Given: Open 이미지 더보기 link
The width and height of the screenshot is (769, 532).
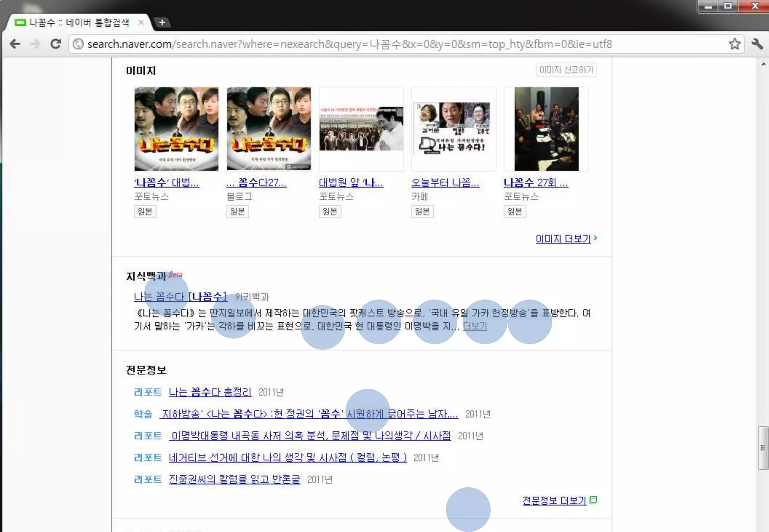Looking at the screenshot, I should [x=563, y=239].
